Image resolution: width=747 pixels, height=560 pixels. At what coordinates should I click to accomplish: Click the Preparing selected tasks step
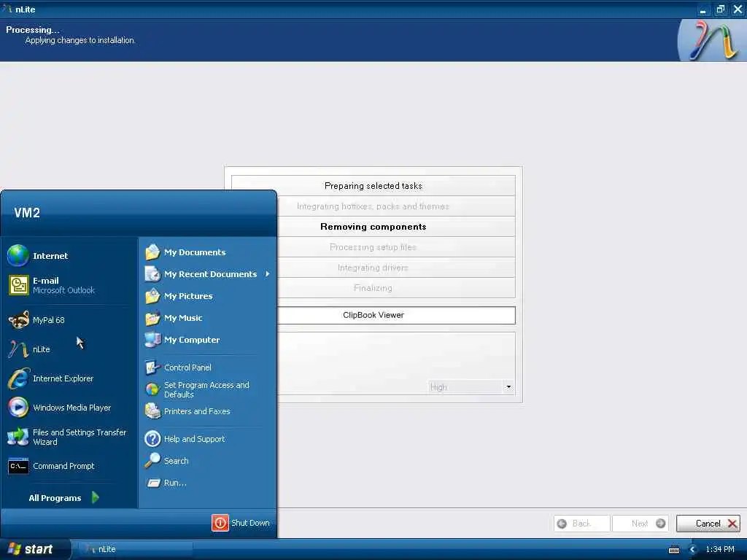(x=373, y=186)
